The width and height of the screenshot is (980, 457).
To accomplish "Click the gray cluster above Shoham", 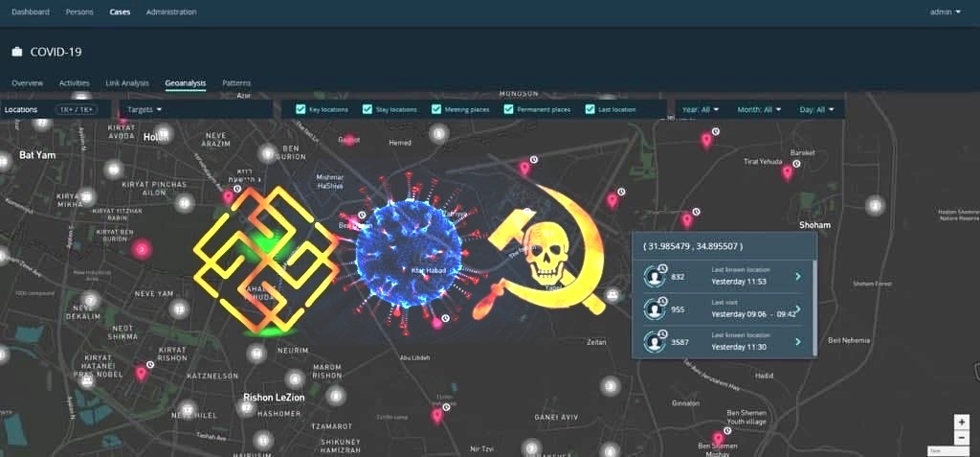I will coord(876,205).
